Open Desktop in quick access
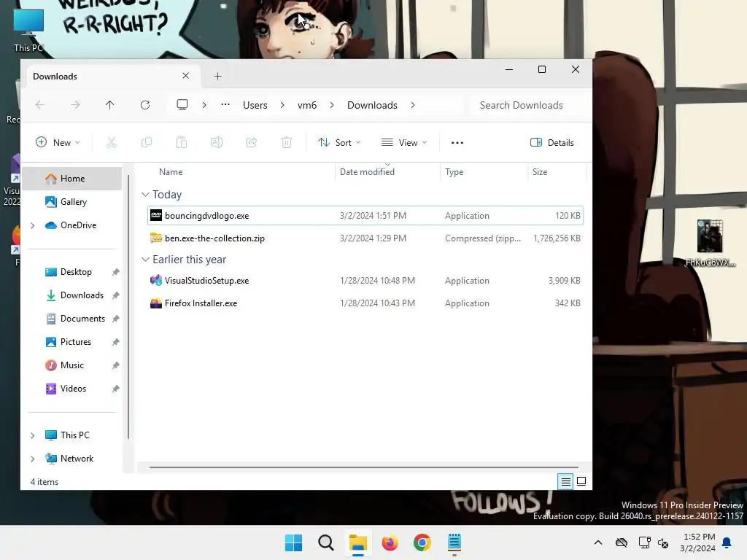The width and height of the screenshot is (747, 560). point(72,272)
